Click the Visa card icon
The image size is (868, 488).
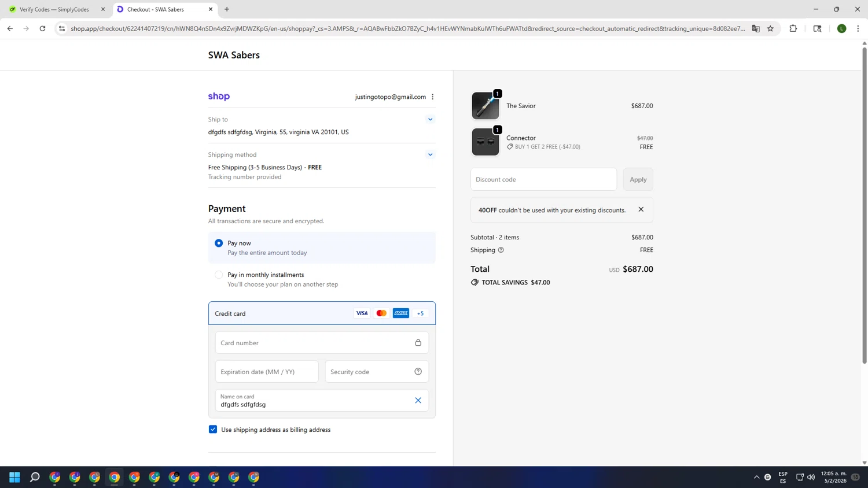click(362, 313)
